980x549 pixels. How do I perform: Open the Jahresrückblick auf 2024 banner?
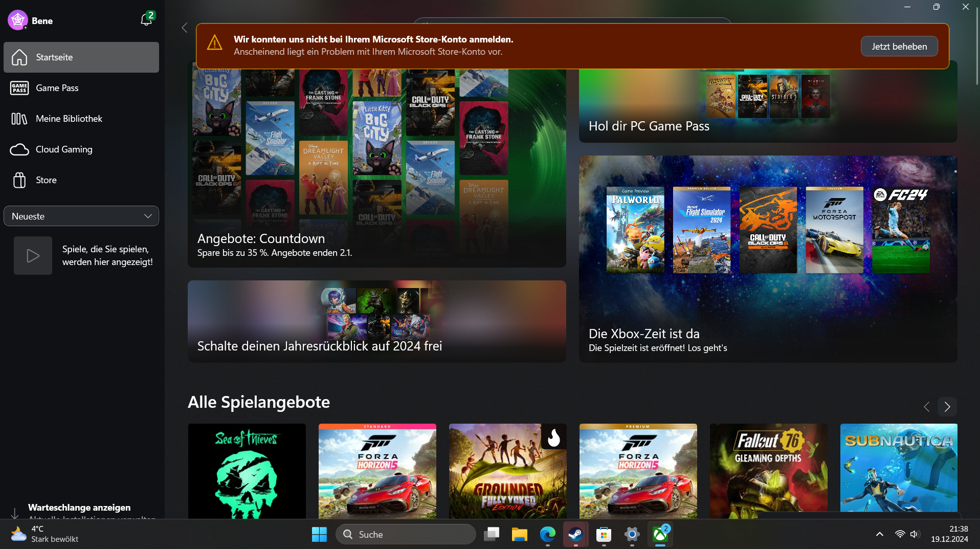pyautogui.click(x=377, y=321)
